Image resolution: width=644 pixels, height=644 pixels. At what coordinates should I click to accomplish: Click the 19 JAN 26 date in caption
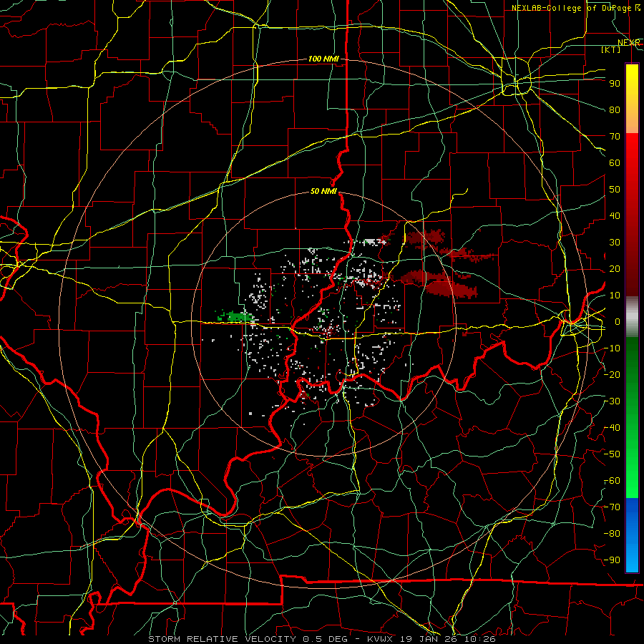pyautogui.click(x=428, y=639)
